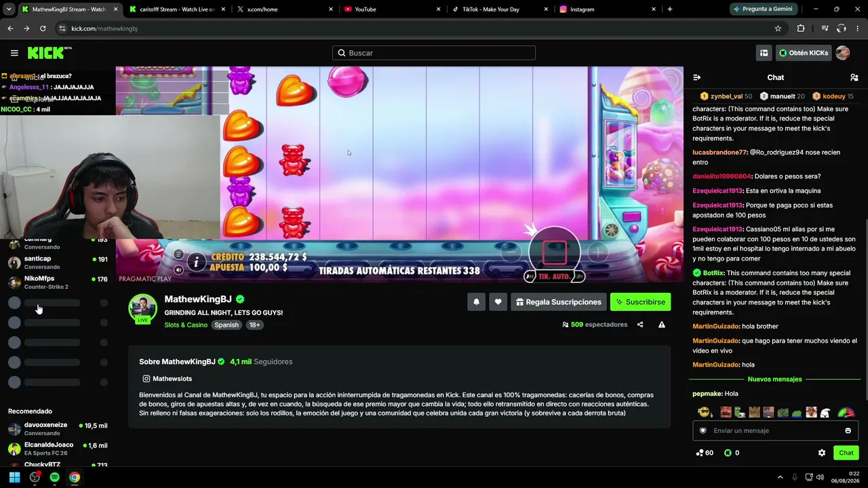The width and height of the screenshot is (868, 488).
Task: Bookmark this page with the star icon
Action: point(778,28)
